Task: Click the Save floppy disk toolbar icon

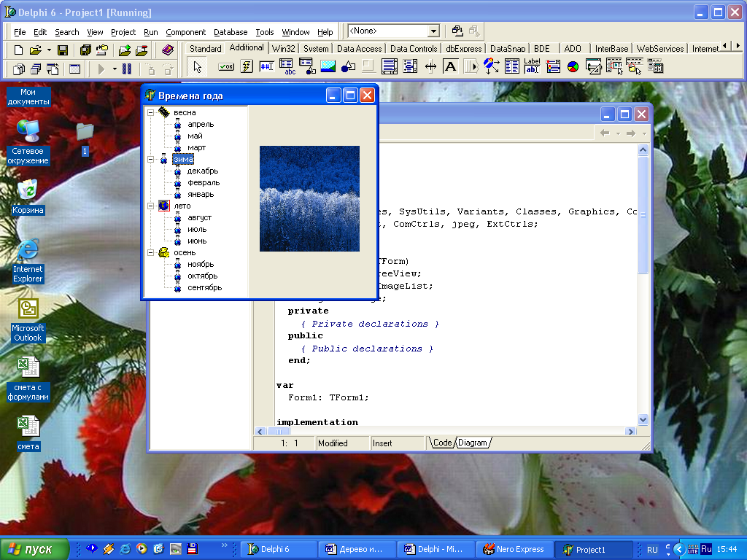Action: pos(63,50)
